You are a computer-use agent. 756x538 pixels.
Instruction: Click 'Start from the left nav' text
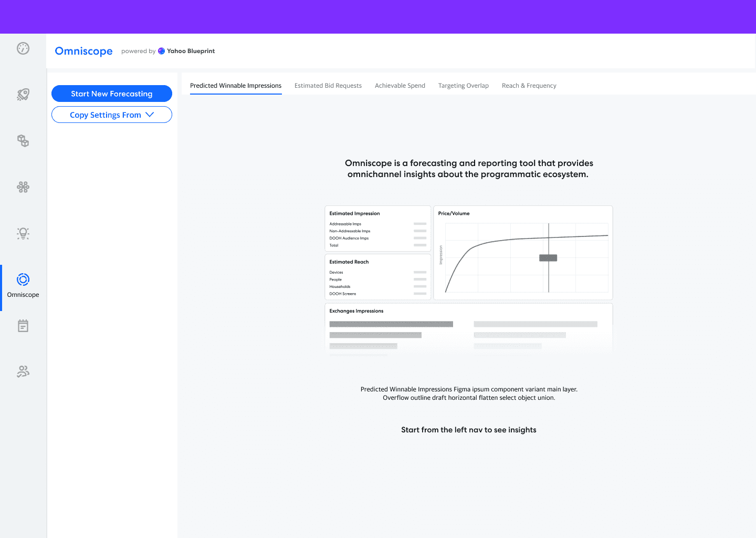[469, 430]
